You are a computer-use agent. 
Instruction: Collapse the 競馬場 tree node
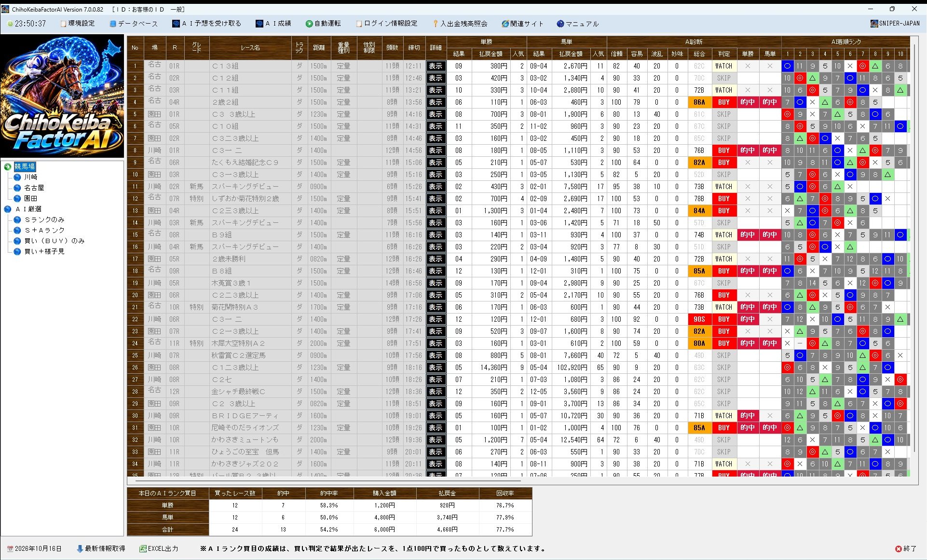(7, 166)
